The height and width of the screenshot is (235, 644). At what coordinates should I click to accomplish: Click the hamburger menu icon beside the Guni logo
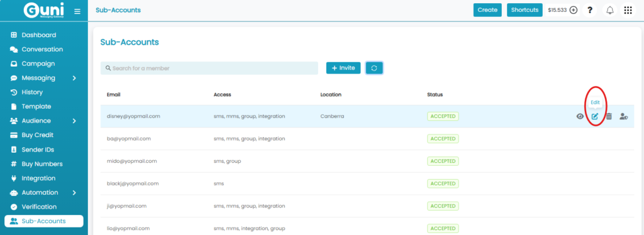tap(77, 11)
